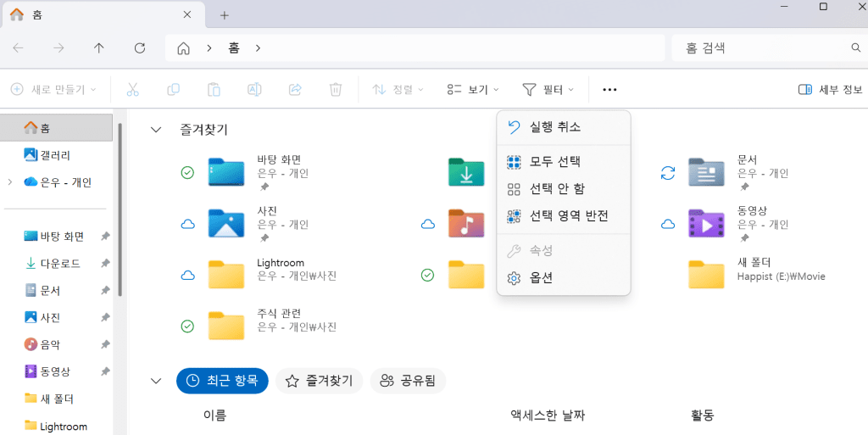Expand the 은우 - 개인 tree node
Viewport: 868px width, 435px height.
point(9,182)
